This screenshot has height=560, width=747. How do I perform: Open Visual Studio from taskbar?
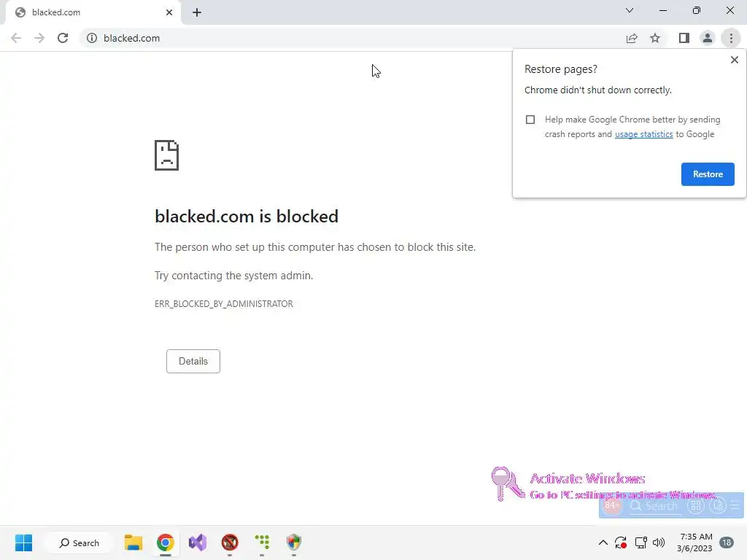(197, 542)
